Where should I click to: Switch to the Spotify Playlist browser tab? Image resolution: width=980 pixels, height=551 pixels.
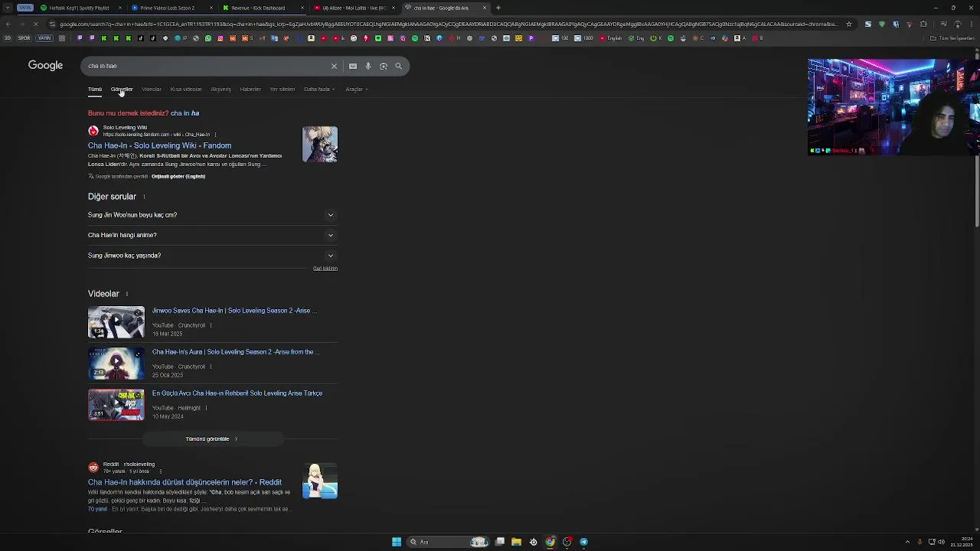click(80, 8)
